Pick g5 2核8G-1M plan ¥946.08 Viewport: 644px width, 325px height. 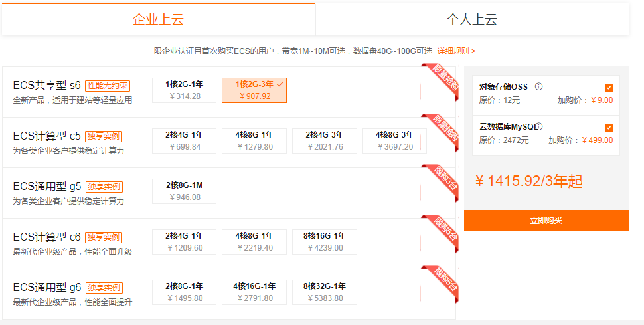[x=184, y=191]
